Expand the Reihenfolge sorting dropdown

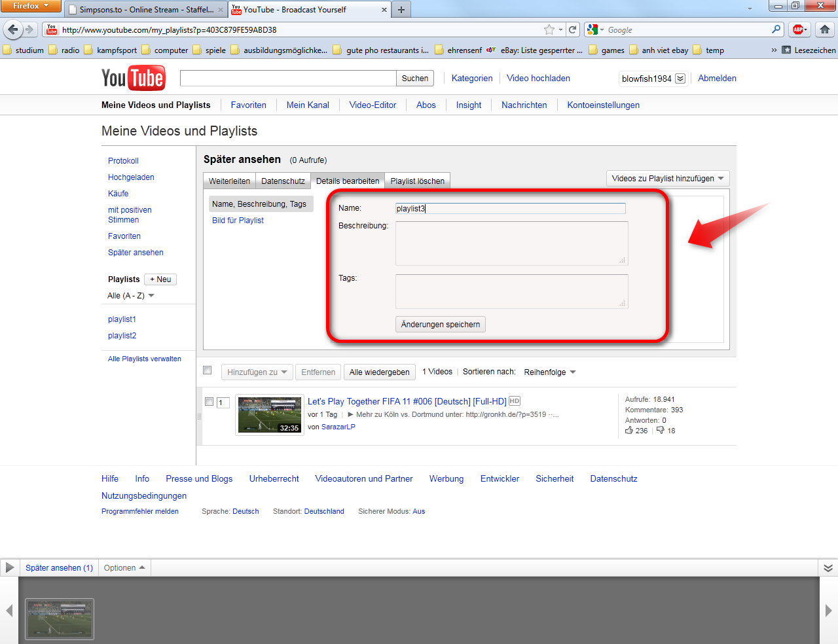tap(549, 372)
